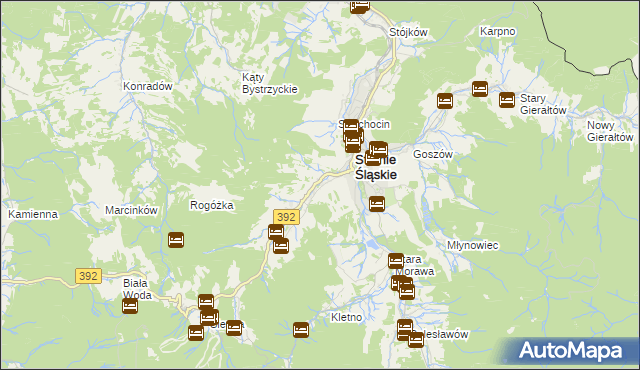Viewport: 640px width, 370px height.
Task: Click the Kąty Bystrzyckie label
Action: (x=269, y=83)
